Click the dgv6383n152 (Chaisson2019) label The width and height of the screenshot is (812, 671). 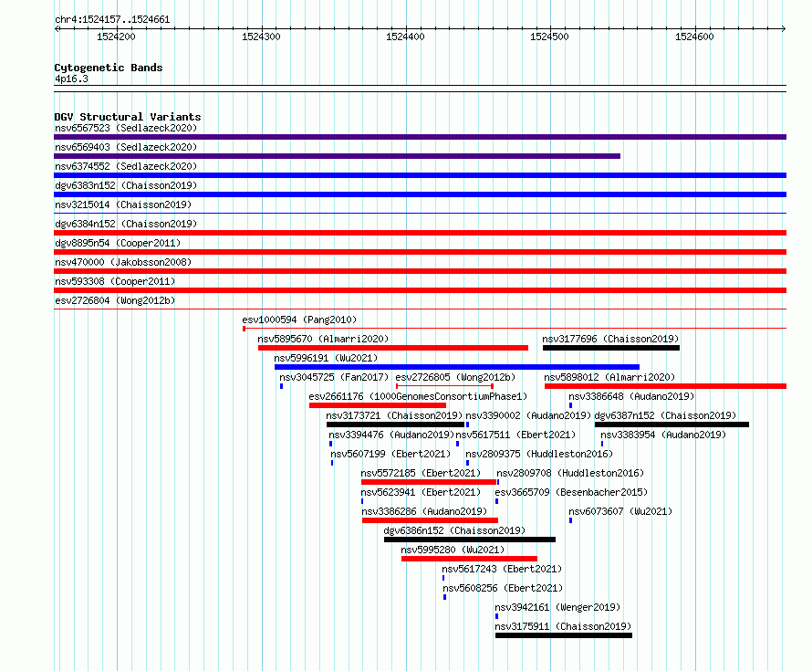click(126, 185)
